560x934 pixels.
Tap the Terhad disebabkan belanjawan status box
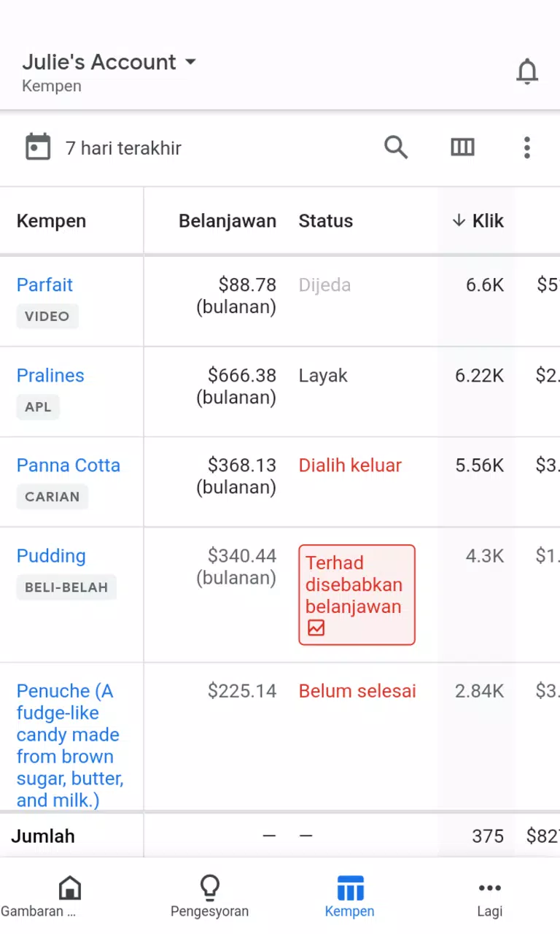(x=357, y=595)
